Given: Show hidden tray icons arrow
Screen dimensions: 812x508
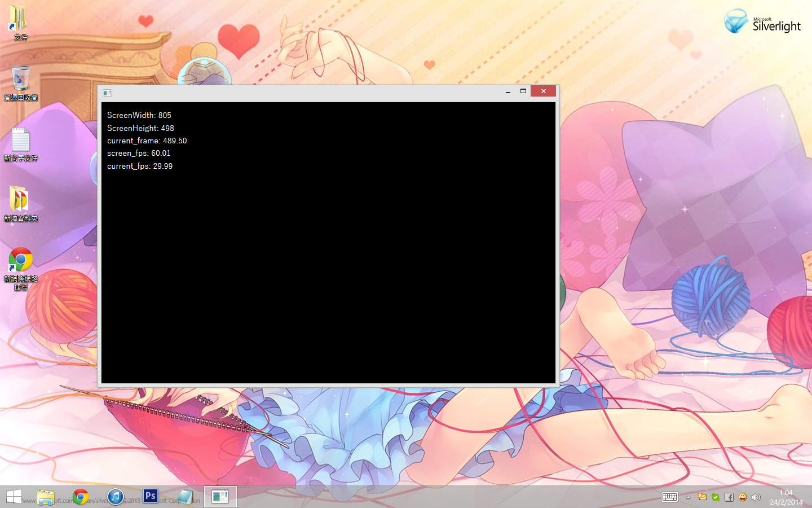Looking at the screenshot, I should point(688,497).
